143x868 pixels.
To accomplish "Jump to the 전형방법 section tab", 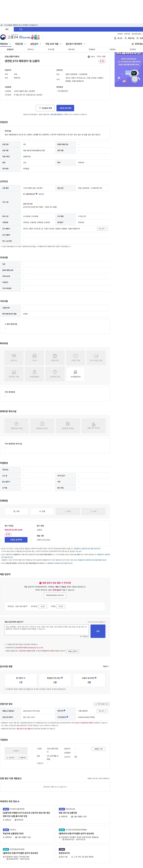I will [x=92, y=50].
